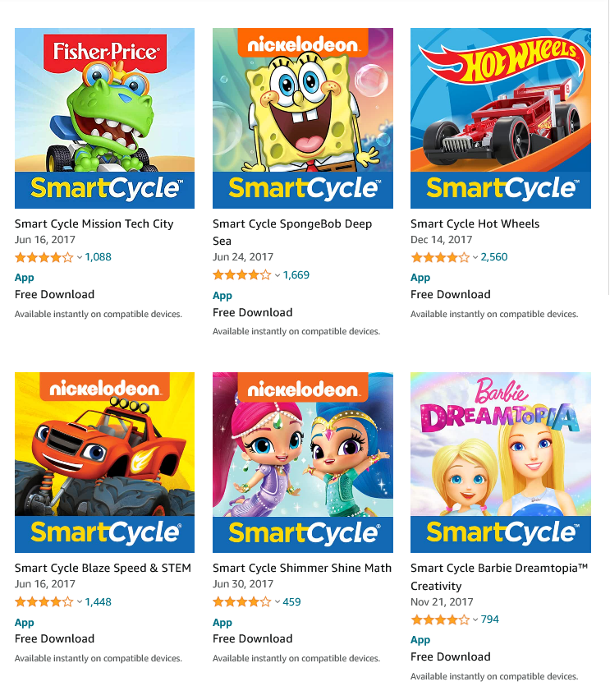610x700 pixels.
Task: Open the Blaze Speed & STEM app image
Action: point(105,462)
